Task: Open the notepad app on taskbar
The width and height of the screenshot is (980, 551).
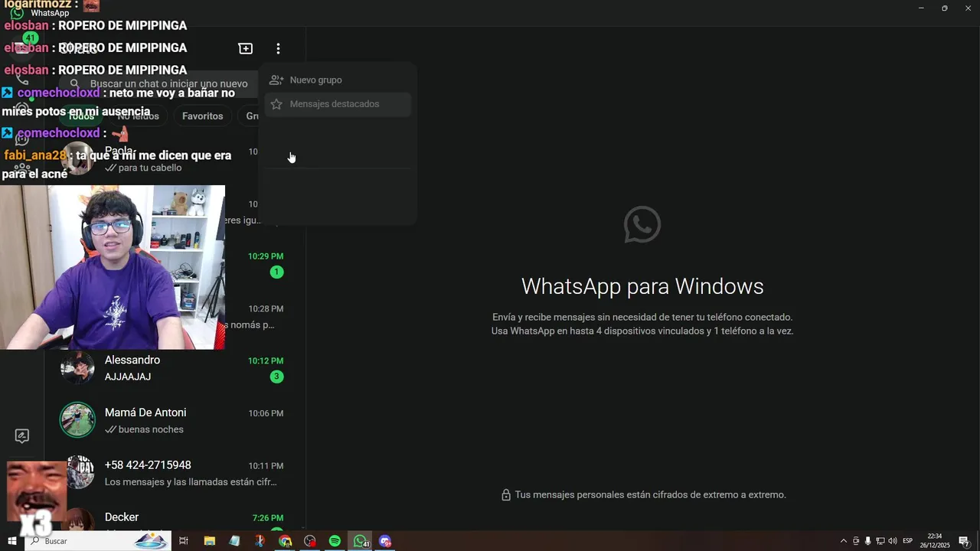Action: [x=234, y=541]
